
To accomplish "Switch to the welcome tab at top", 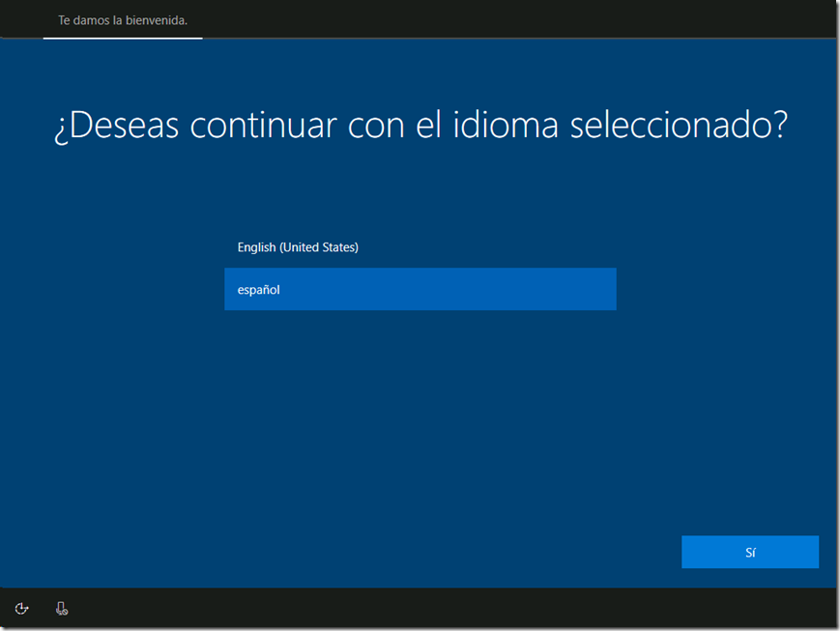I will pyautogui.click(x=123, y=19).
